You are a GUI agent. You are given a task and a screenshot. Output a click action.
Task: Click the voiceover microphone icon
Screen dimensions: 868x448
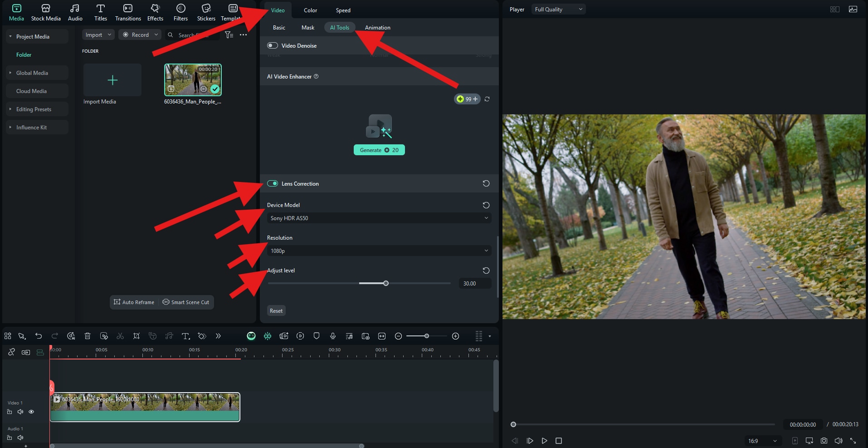pos(333,336)
